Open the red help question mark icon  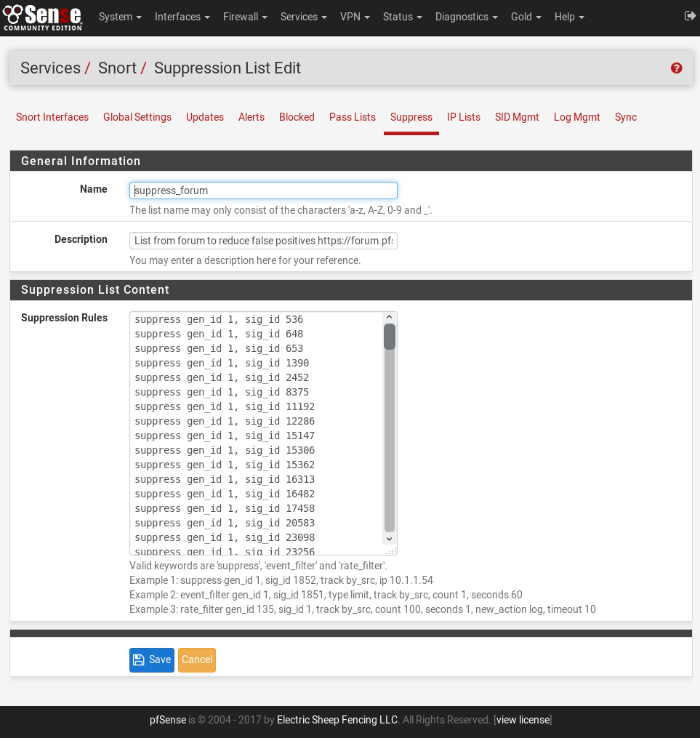click(x=676, y=68)
